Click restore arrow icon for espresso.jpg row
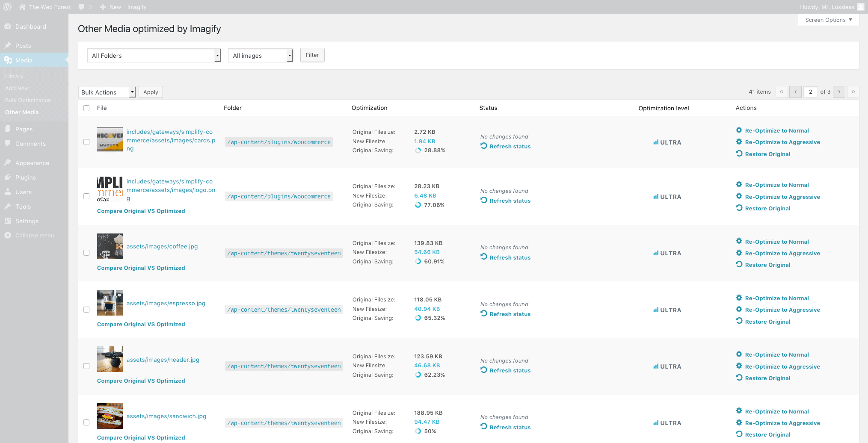 pyautogui.click(x=739, y=321)
